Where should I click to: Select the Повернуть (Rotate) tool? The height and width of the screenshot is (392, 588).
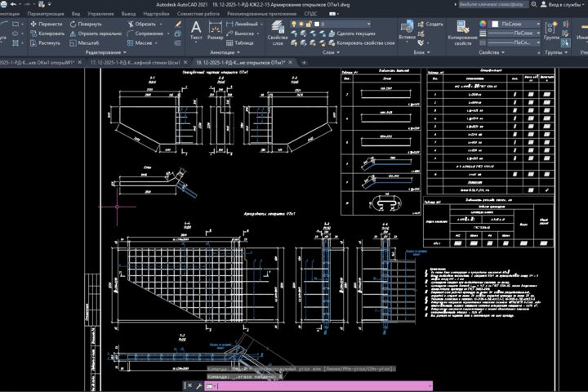(x=86, y=24)
